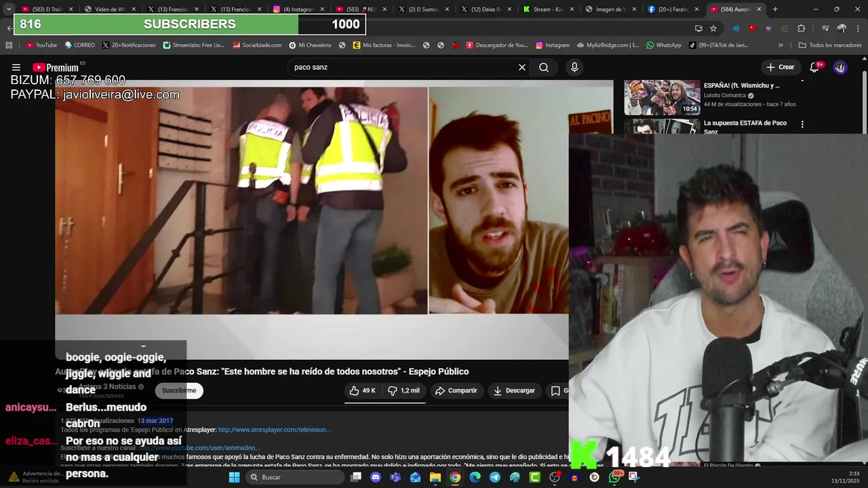Viewport: 868px width, 488px height.
Task: Open the WhatsApp bookmark
Action: tap(663, 45)
